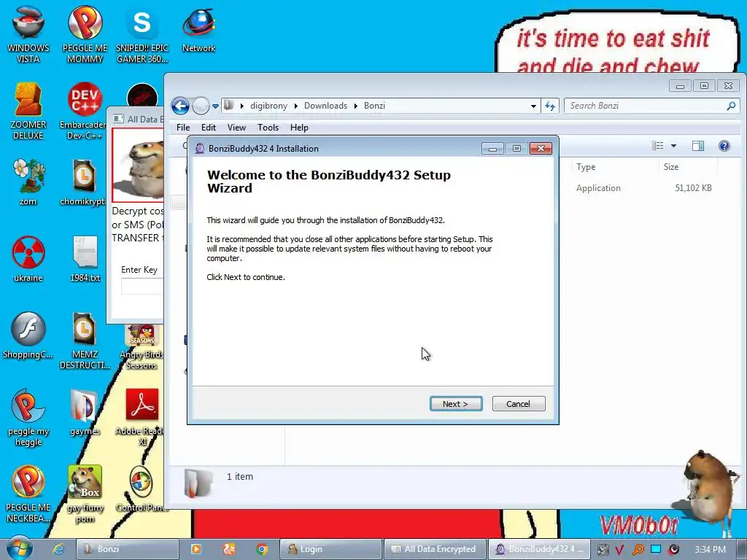The image size is (747, 560).
Task: Click the chomikrypt desktop icon
Action: [84, 182]
